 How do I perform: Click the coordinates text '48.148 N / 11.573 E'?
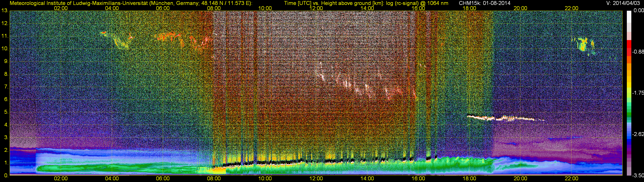225,3
